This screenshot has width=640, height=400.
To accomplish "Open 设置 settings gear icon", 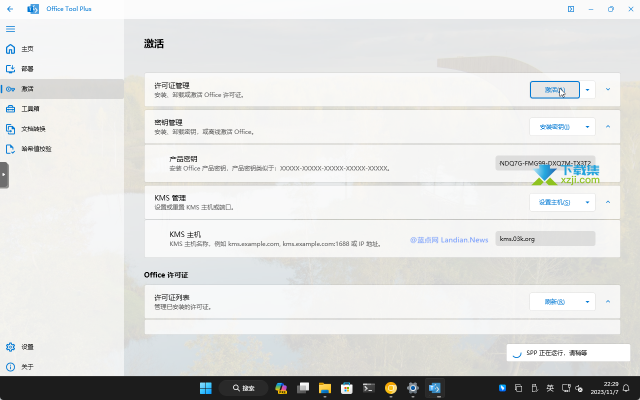I will pos(10,347).
